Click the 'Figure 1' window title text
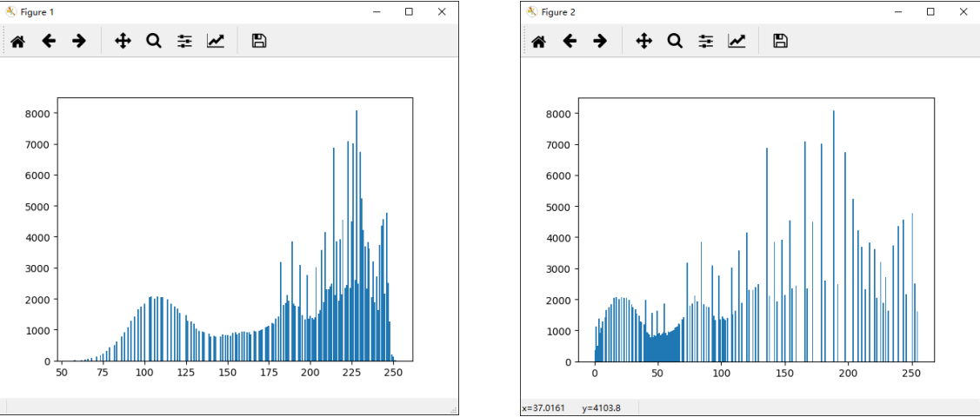The image size is (980, 417). coord(37,12)
